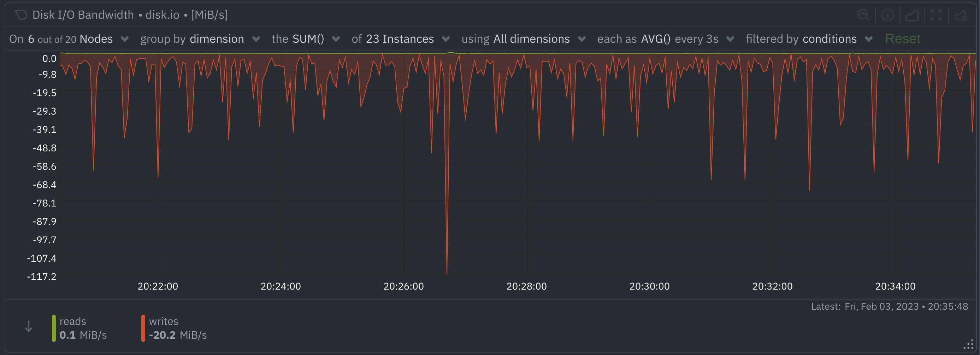Click the Netdata logo beside chart title

20,15
